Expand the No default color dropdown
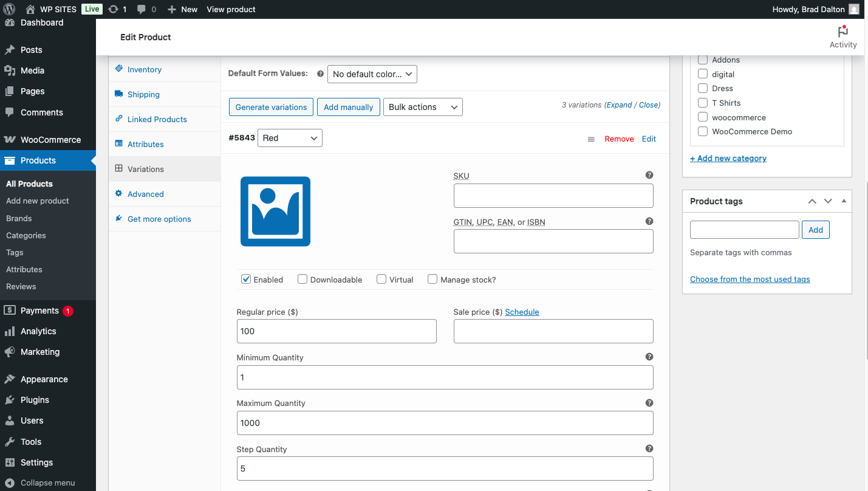The height and width of the screenshot is (491, 868). coord(372,74)
